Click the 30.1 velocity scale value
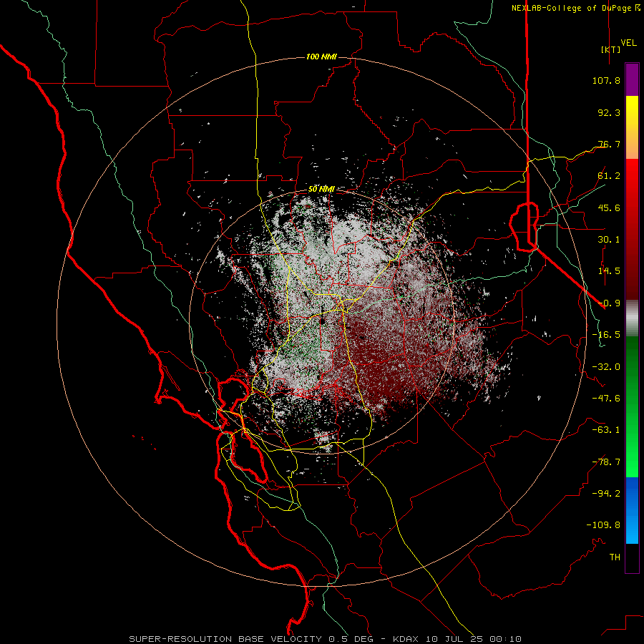644x644 pixels. tap(609, 240)
